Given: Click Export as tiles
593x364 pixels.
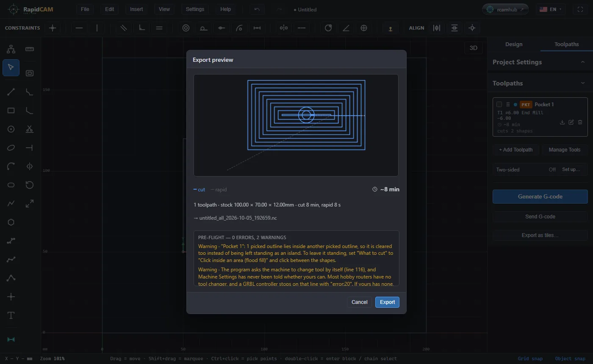Looking at the screenshot, I should coord(540,235).
